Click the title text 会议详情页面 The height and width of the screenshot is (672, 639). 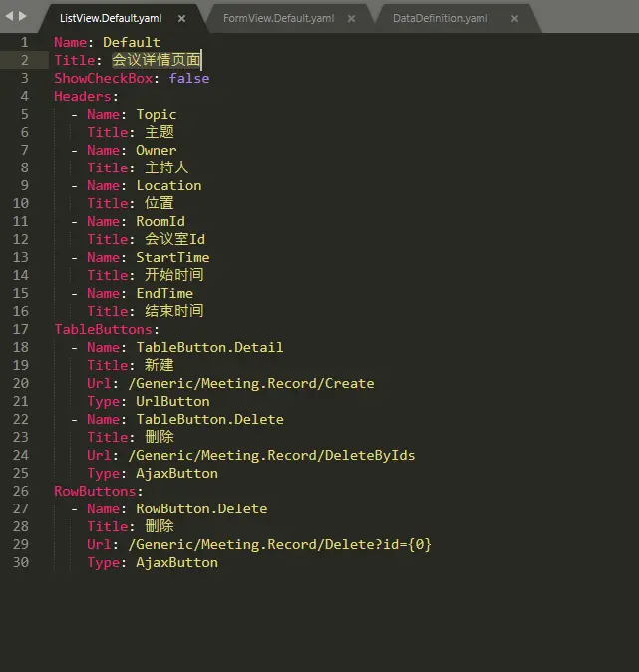click(156, 60)
